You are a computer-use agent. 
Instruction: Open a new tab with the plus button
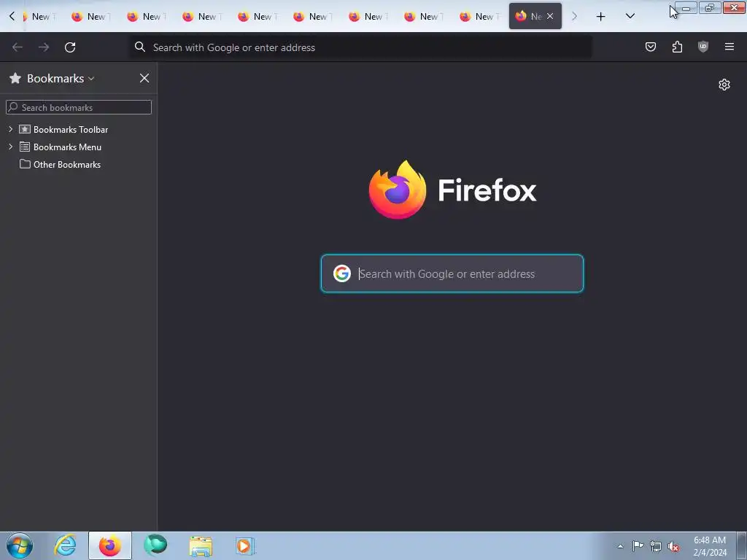pyautogui.click(x=601, y=16)
